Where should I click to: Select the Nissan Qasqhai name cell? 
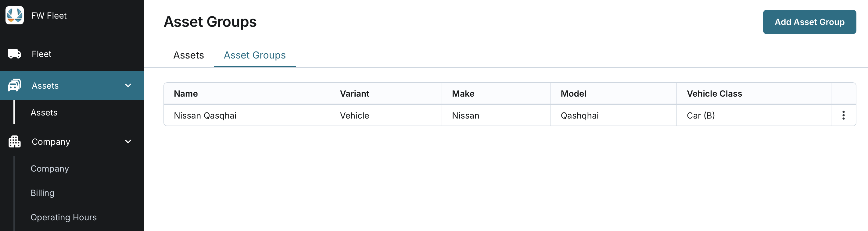click(x=205, y=116)
